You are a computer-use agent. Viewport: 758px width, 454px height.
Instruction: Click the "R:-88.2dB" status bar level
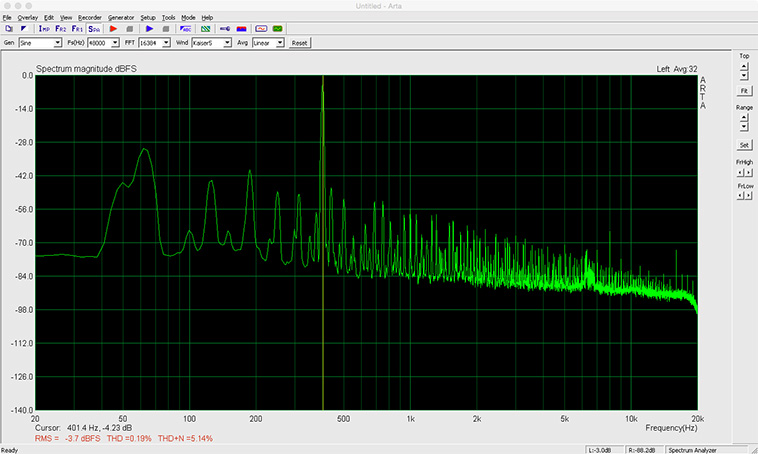641,450
